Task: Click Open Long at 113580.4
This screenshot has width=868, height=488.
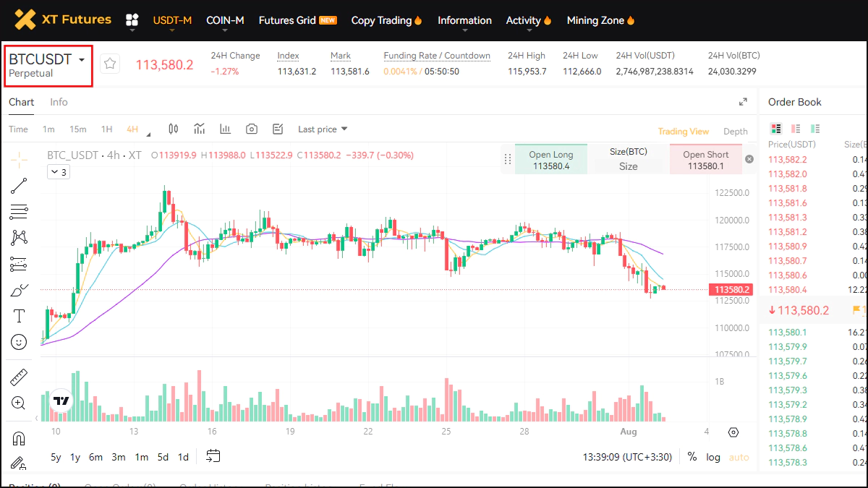Action: (x=551, y=160)
